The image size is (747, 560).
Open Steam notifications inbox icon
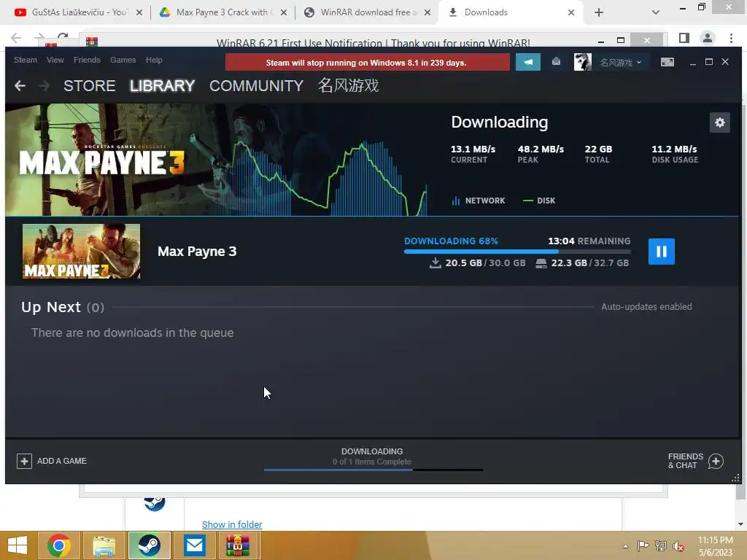556,62
